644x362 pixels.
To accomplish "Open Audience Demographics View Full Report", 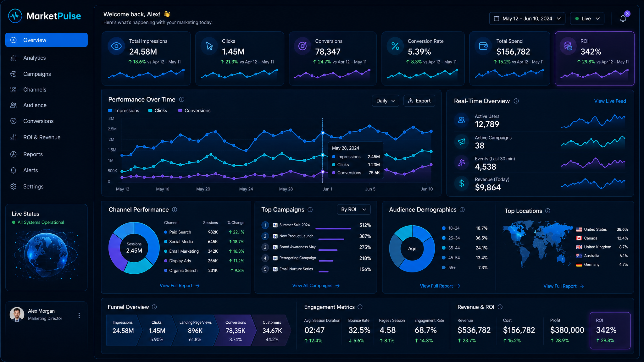I will (x=440, y=286).
